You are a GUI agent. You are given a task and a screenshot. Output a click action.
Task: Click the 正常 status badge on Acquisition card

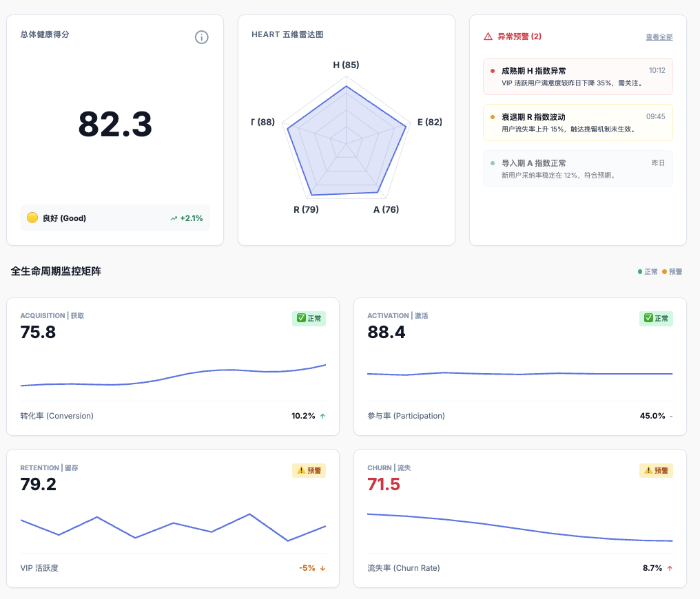click(309, 319)
